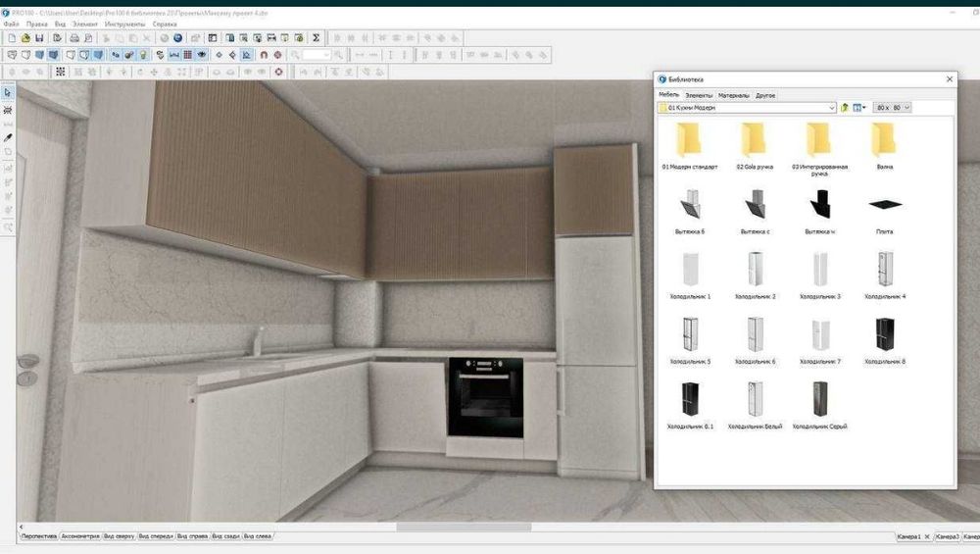Open the Файл menu
This screenshot has height=554, width=980.
11,24
